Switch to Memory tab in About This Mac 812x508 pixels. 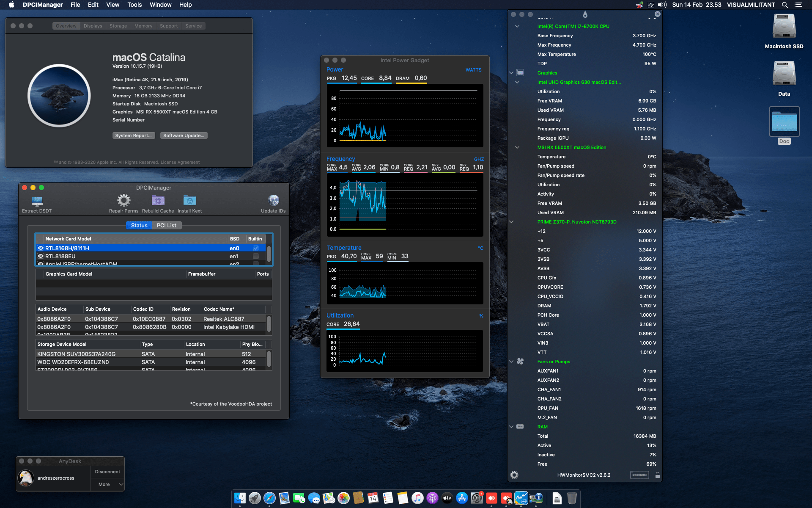coord(143,26)
